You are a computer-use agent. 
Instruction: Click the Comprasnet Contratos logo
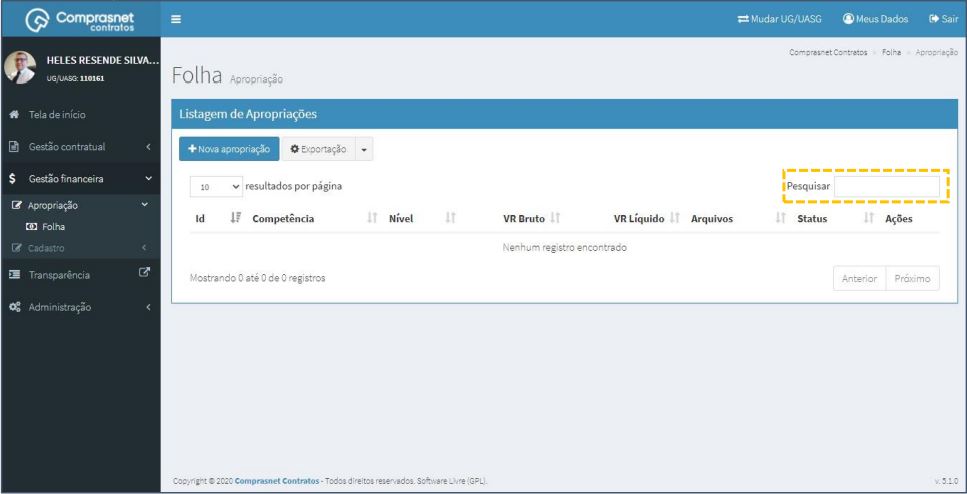point(80,20)
